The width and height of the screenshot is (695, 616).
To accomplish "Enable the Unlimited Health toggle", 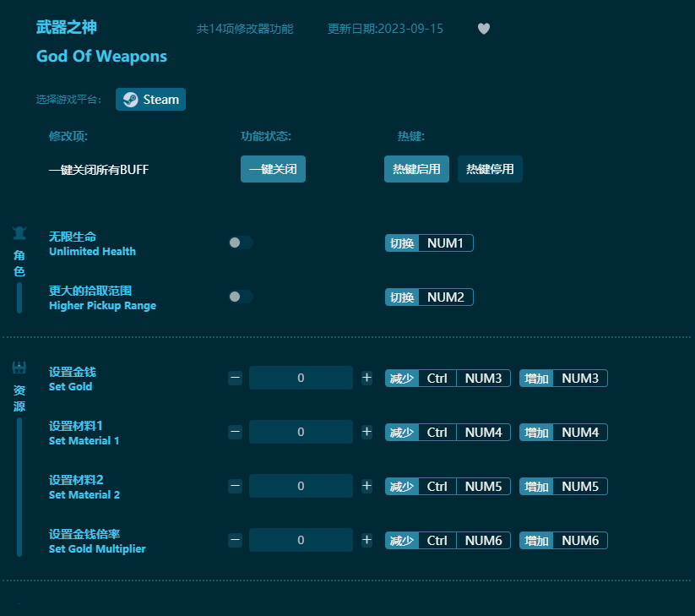I will point(240,242).
